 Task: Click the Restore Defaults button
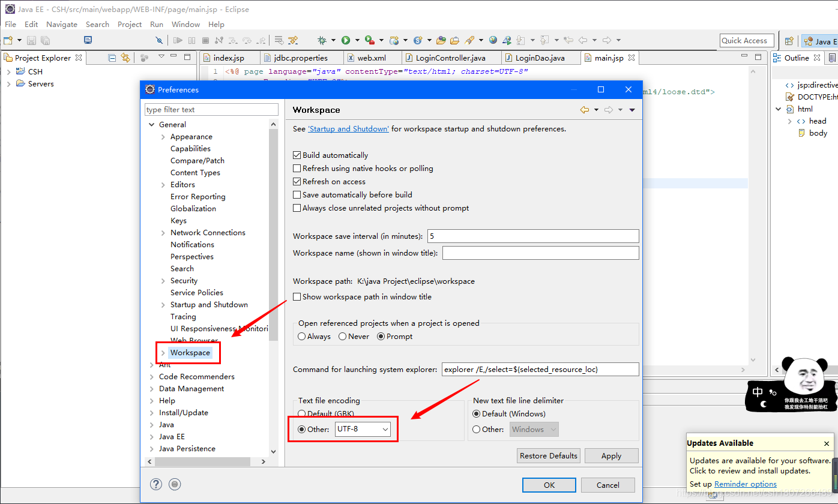[x=549, y=455]
